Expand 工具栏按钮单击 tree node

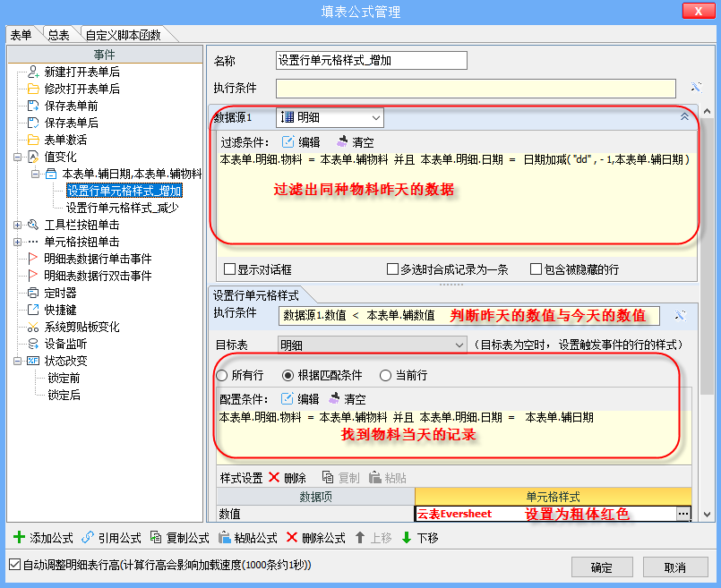pos(18,226)
